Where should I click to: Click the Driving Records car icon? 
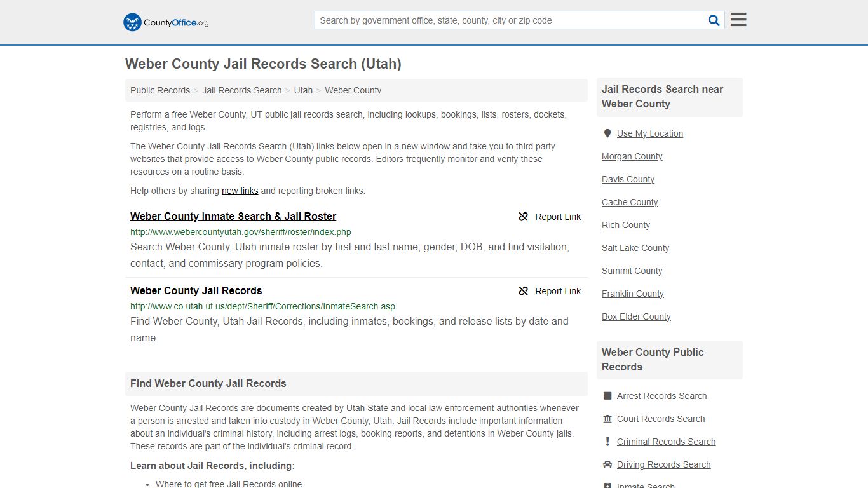pos(607,464)
